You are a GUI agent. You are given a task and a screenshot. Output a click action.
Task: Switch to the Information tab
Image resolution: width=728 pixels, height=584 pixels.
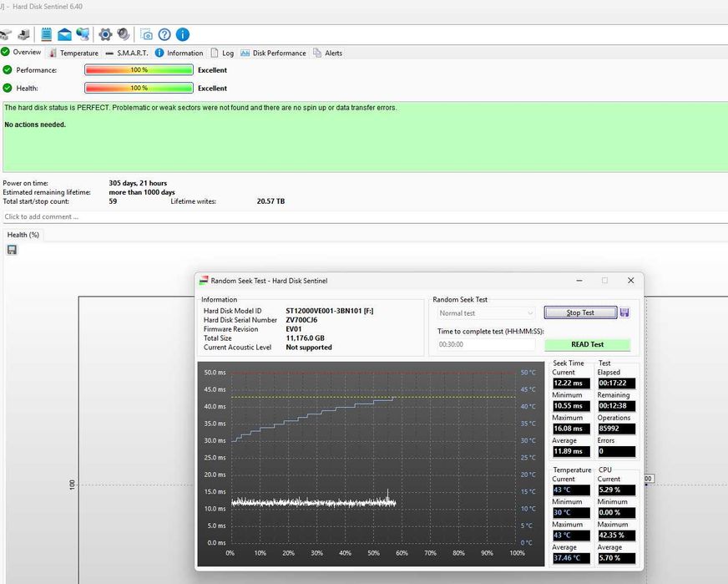pos(179,53)
